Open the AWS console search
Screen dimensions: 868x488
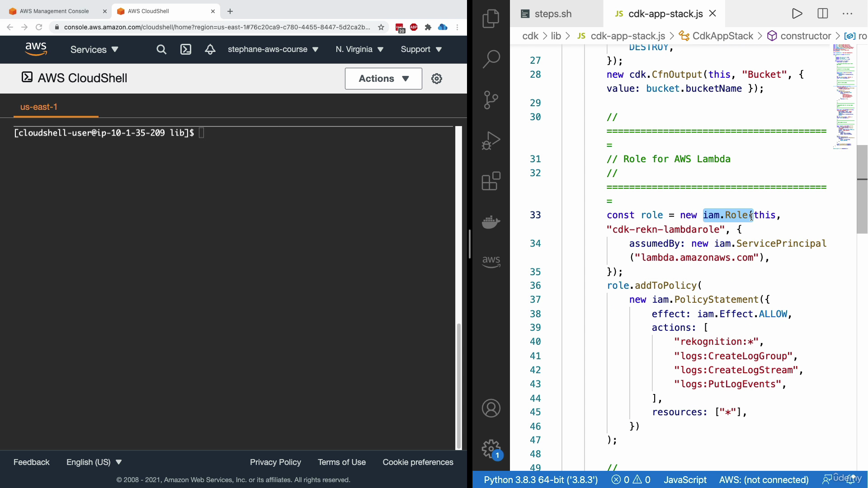point(161,50)
